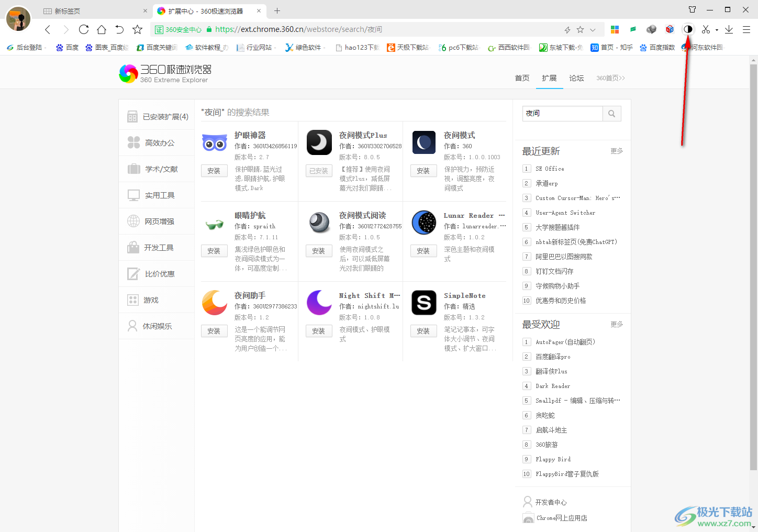Screen dimensions: 758x532
Task: Select 扩展 navigation tab
Action: pos(549,78)
